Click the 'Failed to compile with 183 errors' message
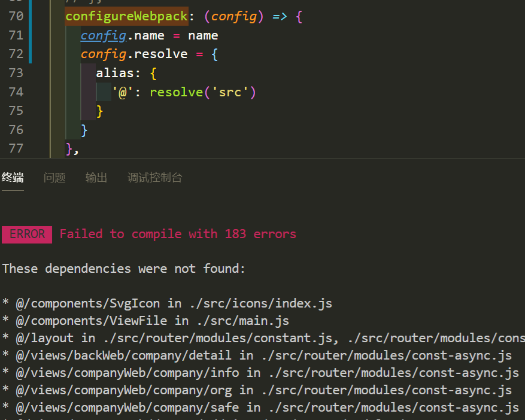Viewport: 525px width, 420px height. 178,234
